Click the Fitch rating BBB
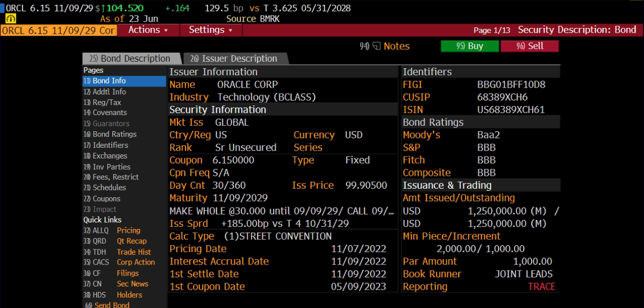Viewport: 644px width, 308px height. click(486, 160)
